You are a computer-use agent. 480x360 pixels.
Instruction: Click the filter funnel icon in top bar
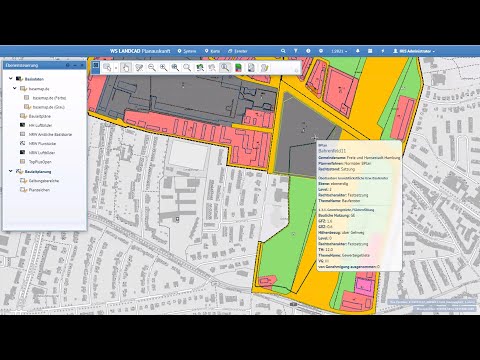click(x=296, y=51)
